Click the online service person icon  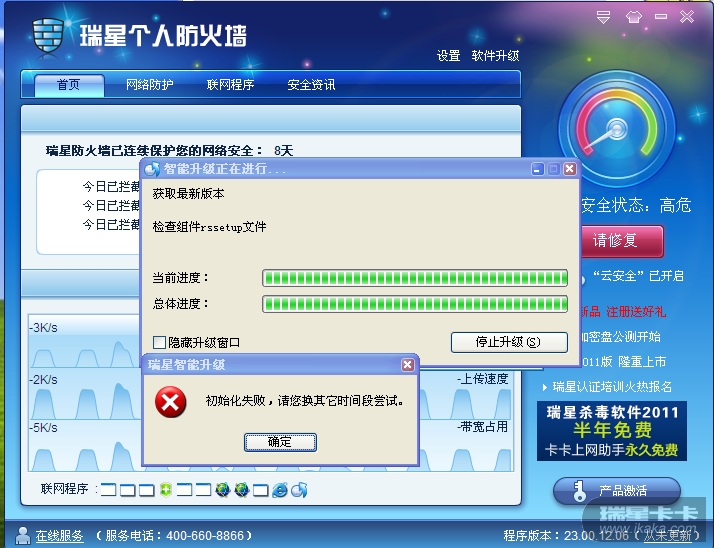pos(23,536)
